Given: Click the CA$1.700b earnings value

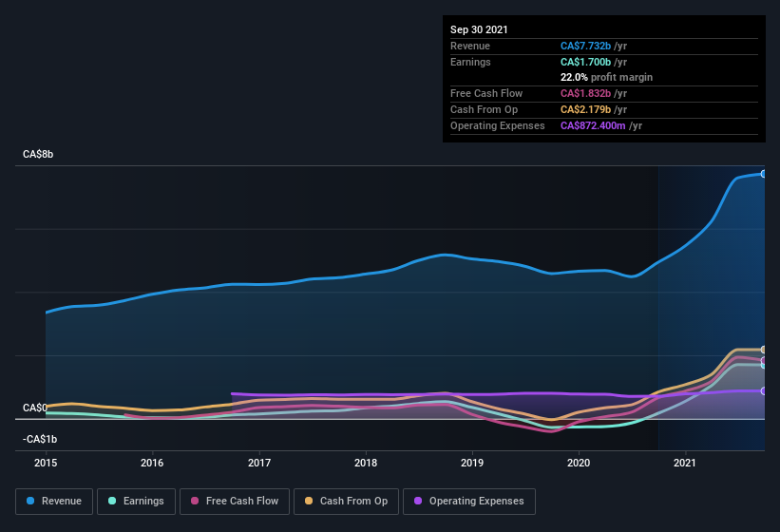Looking at the screenshot, I should pos(585,62).
